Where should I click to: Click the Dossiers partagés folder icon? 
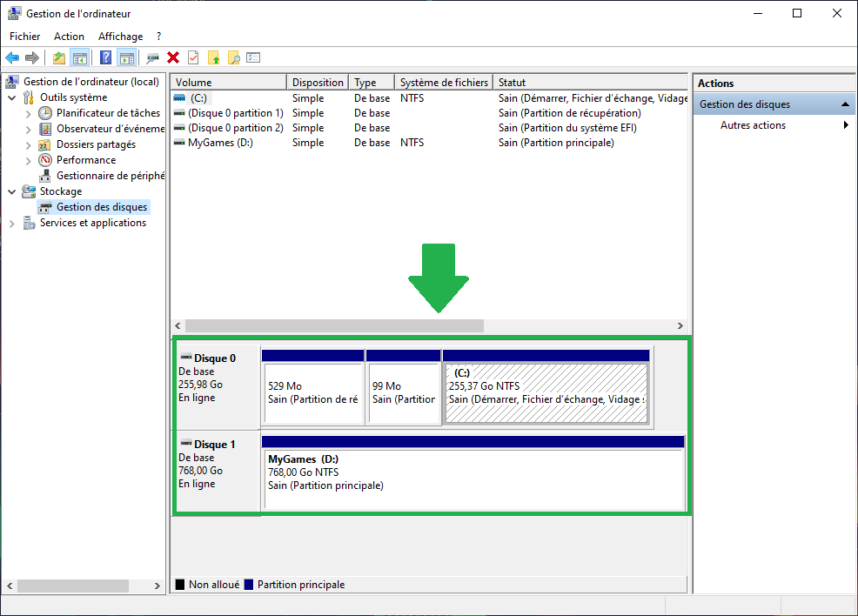point(45,144)
